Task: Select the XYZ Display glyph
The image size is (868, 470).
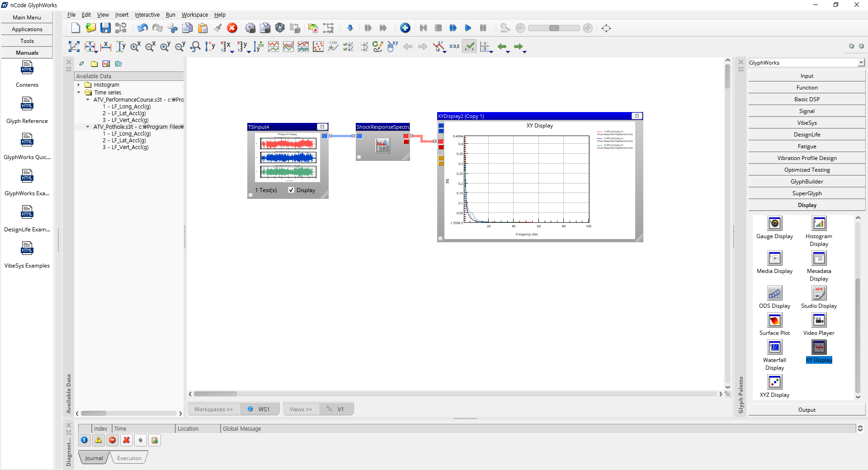Action: (x=774, y=386)
